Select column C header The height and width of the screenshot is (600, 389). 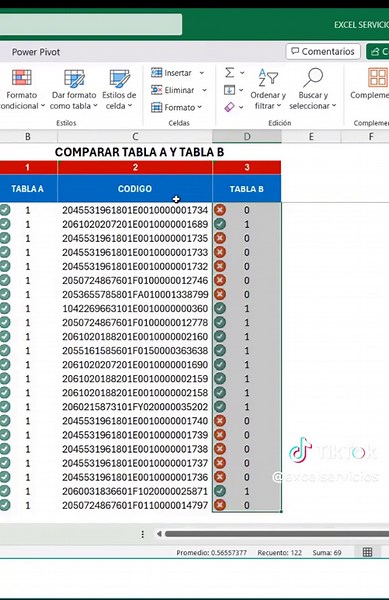point(135,137)
